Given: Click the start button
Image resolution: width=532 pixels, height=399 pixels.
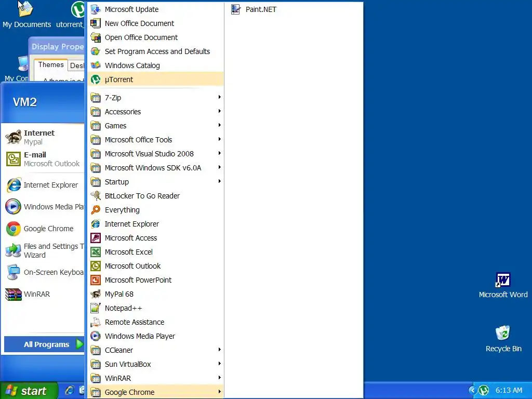Looking at the screenshot, I should coord(29,391).
